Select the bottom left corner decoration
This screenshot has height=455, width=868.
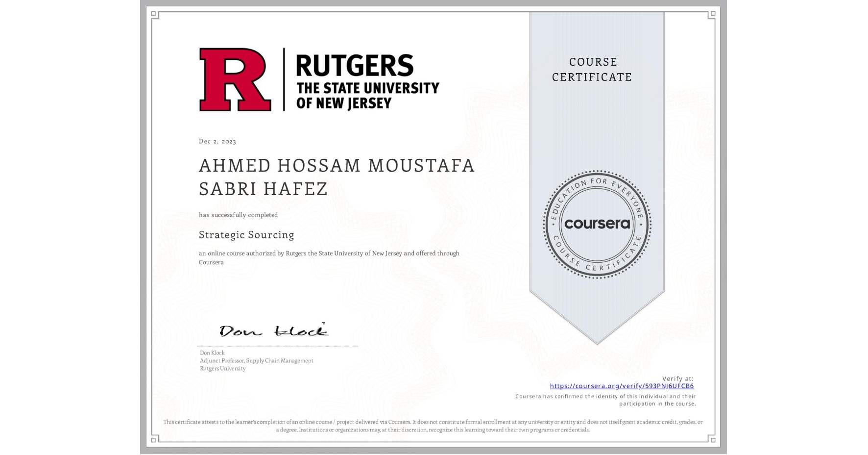pos(154,440)
